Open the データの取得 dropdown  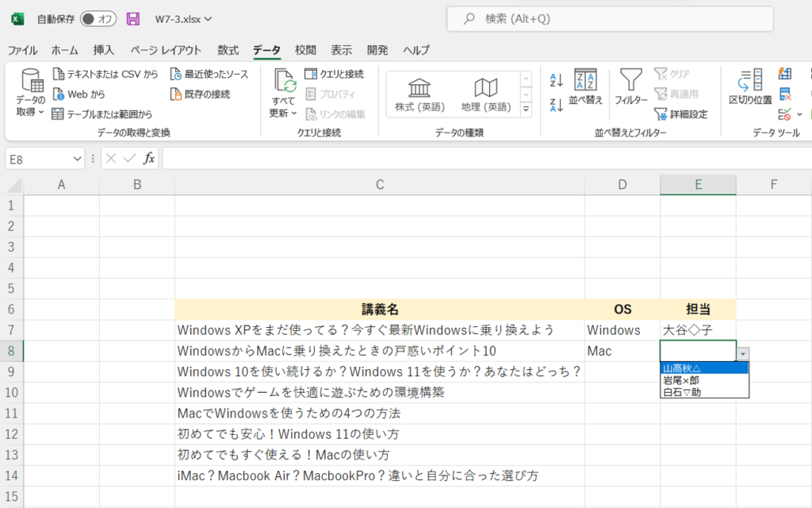click(x=31, y=94)
